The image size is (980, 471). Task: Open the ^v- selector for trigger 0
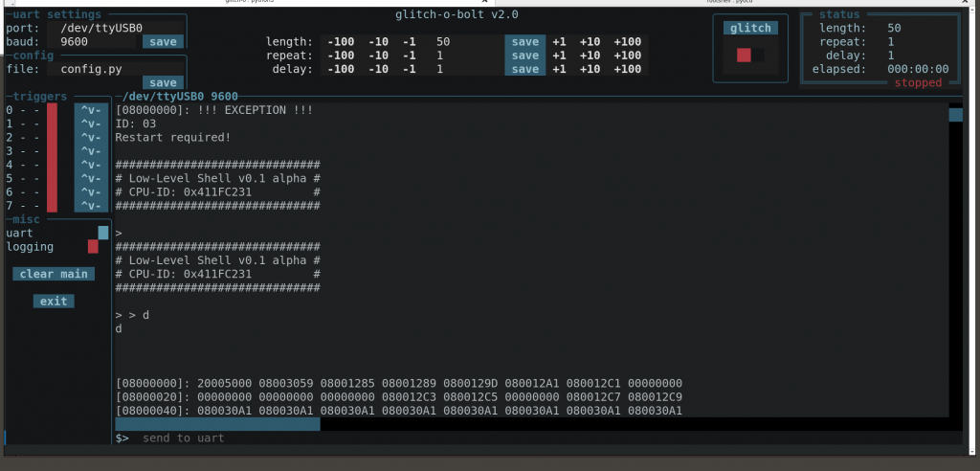[x=91, y=110]
